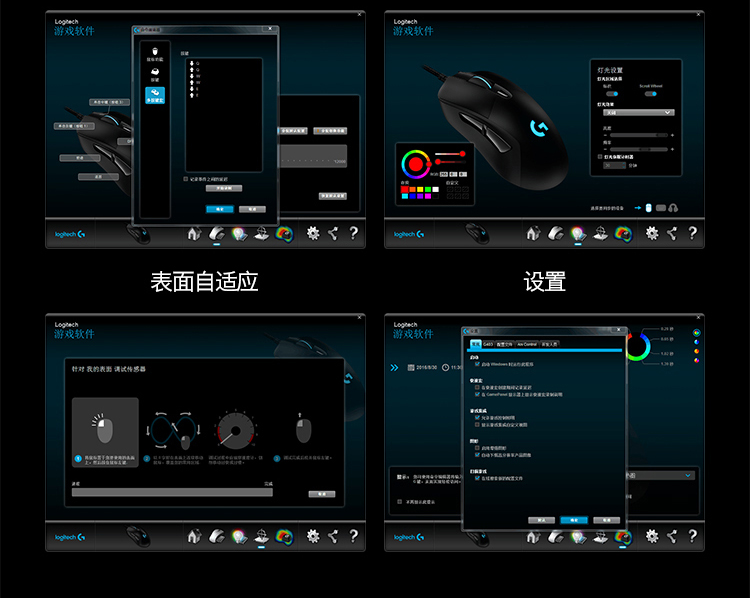The image size is (750, 598).
Task: Select lighting bulb icon in lighting settings window
Action: [578, 233]
